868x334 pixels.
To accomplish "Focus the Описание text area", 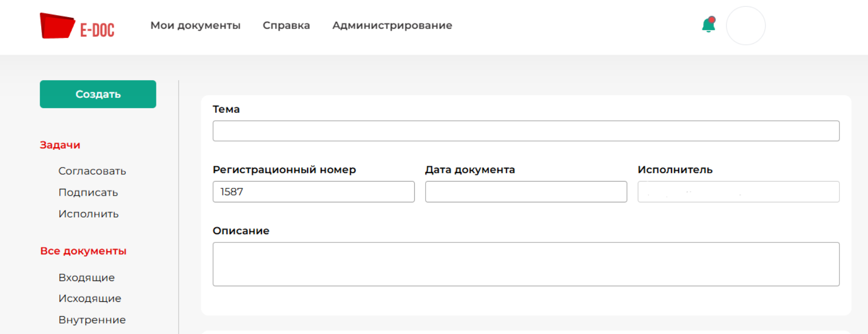I will (525, 264).
